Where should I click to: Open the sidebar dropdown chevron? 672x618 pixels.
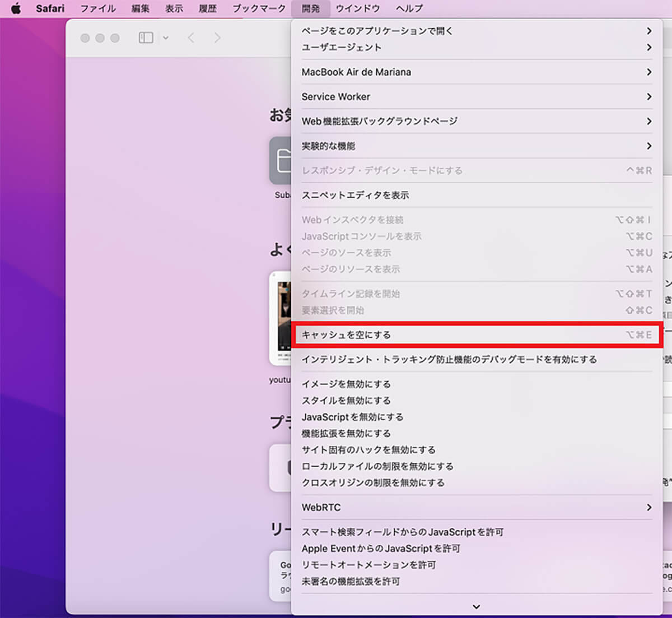pyautogui.click(x=166, y=38)
